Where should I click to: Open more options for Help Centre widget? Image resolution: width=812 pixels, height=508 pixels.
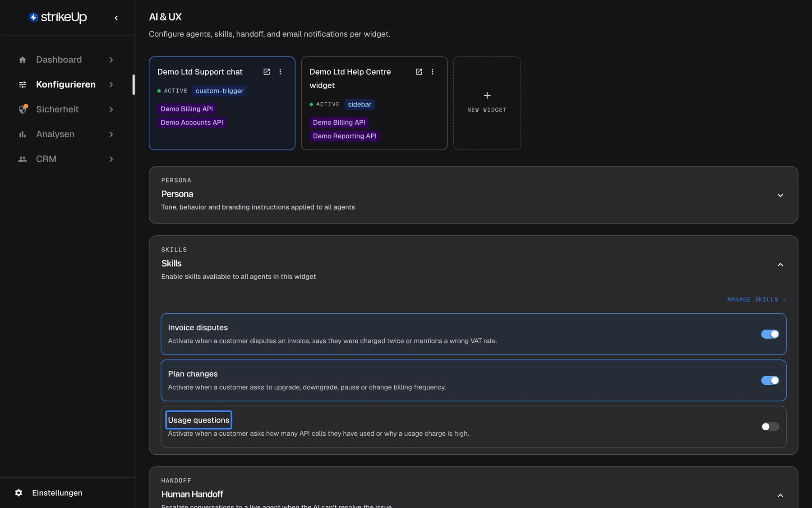(432, 72)
